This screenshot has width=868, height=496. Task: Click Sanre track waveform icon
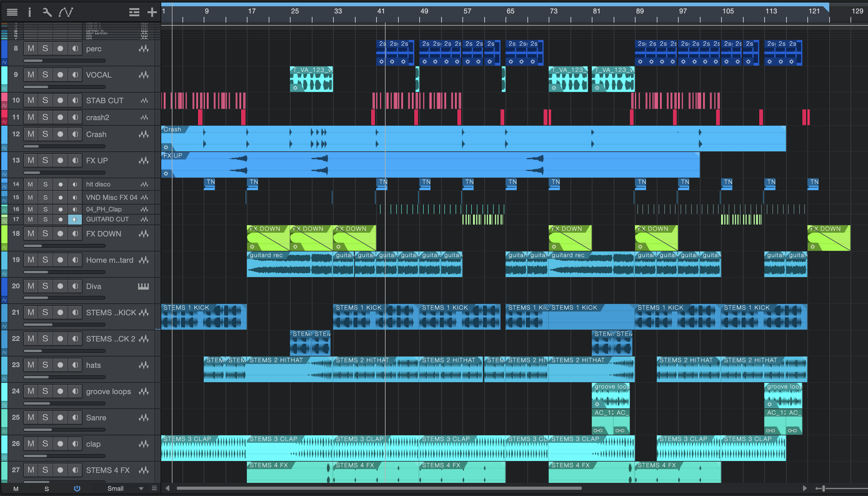(144, 417)
